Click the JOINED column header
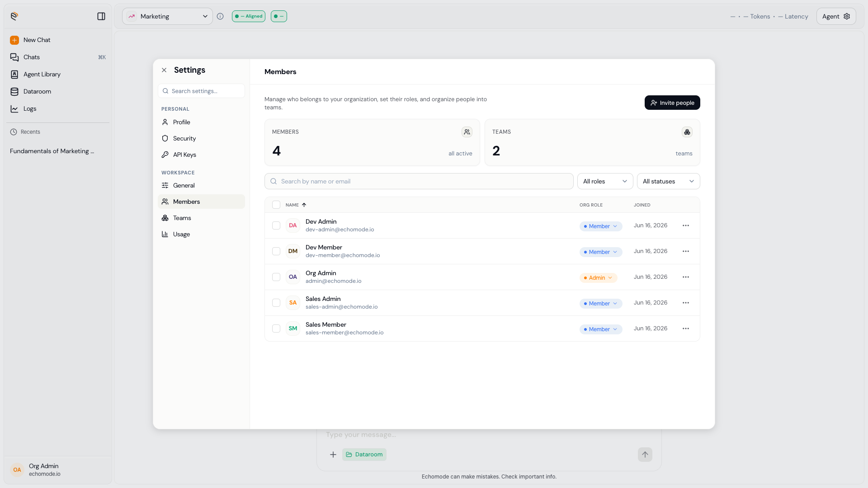 pos(642,205)
